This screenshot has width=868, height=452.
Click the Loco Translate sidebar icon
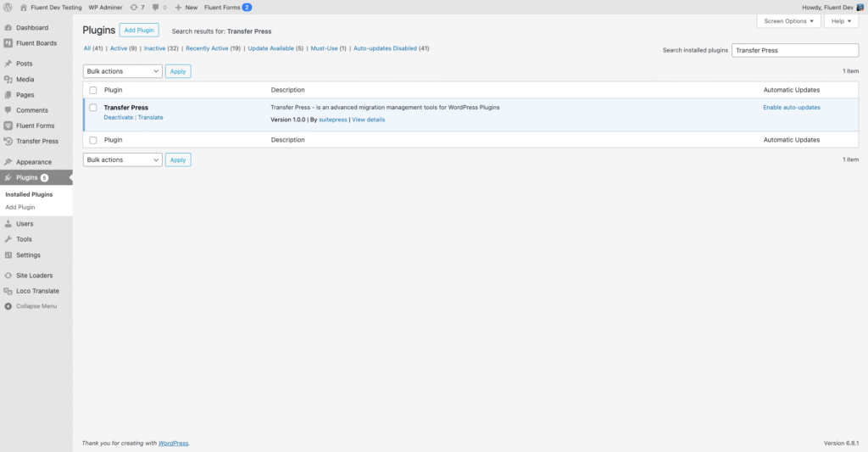8,291
